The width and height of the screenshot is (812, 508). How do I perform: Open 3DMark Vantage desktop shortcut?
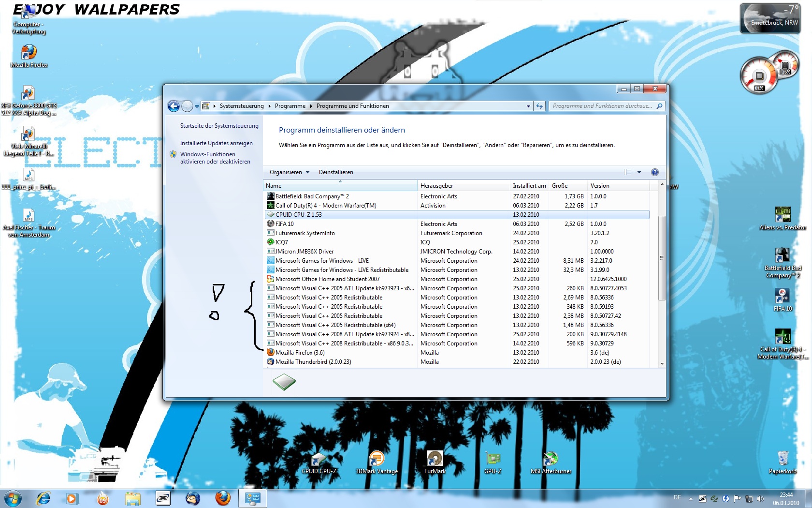[377, 463]
